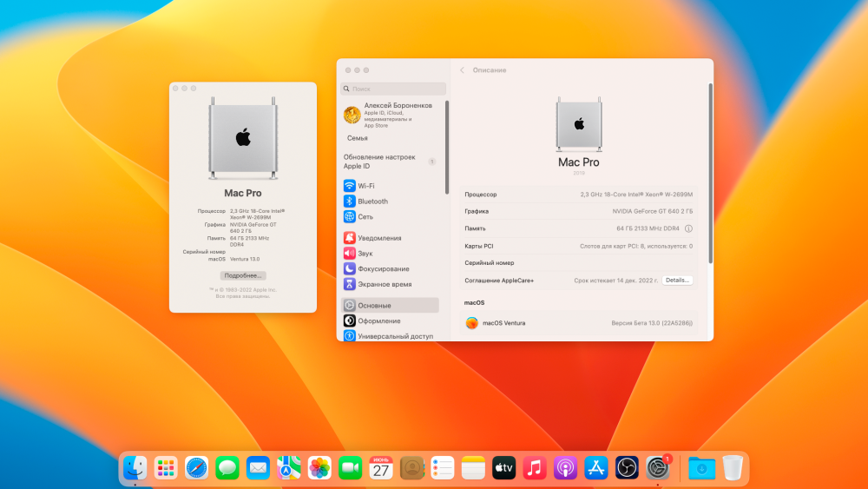
Task: Open the Messages app in the dock
Action: coord(227,468)
